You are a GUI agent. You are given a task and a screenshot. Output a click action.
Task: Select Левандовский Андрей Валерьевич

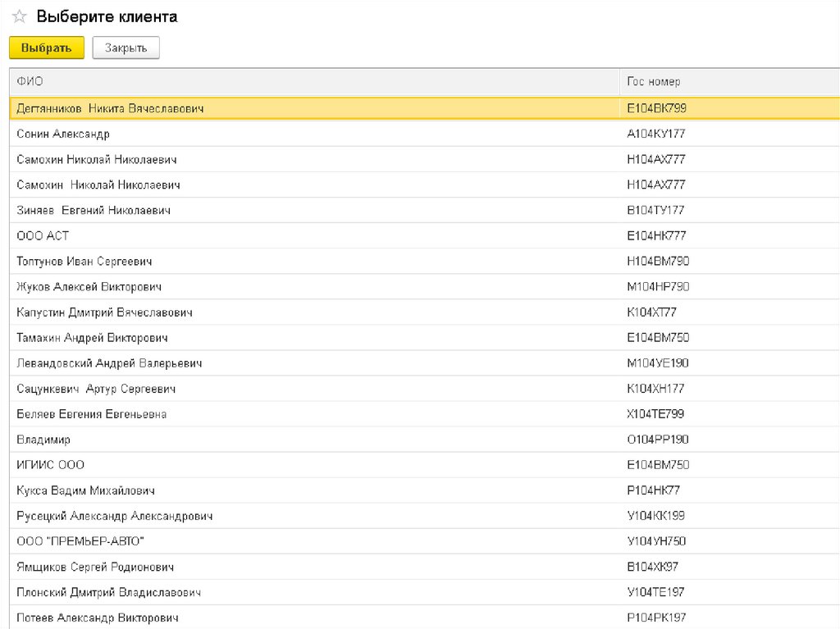109,363
